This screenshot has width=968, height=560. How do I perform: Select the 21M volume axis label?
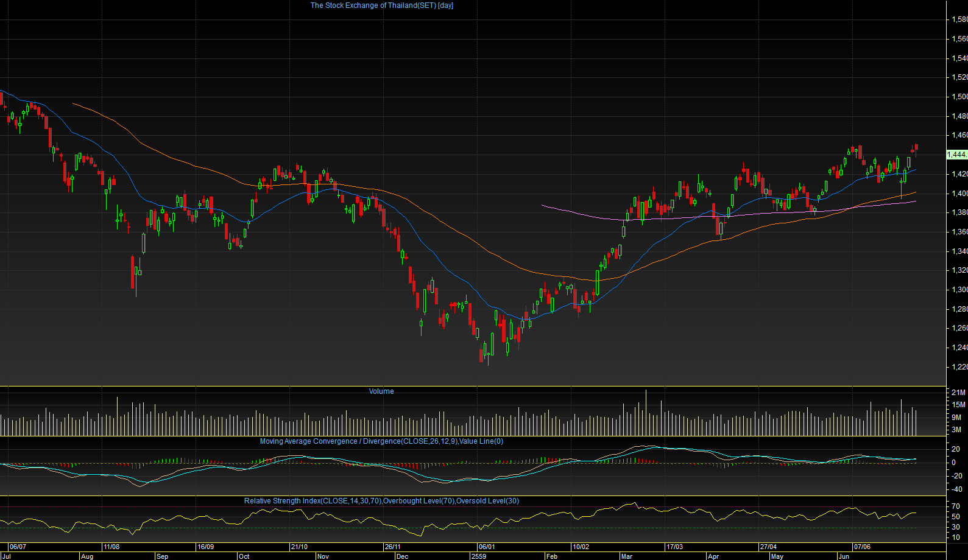(x=958, y=393)
